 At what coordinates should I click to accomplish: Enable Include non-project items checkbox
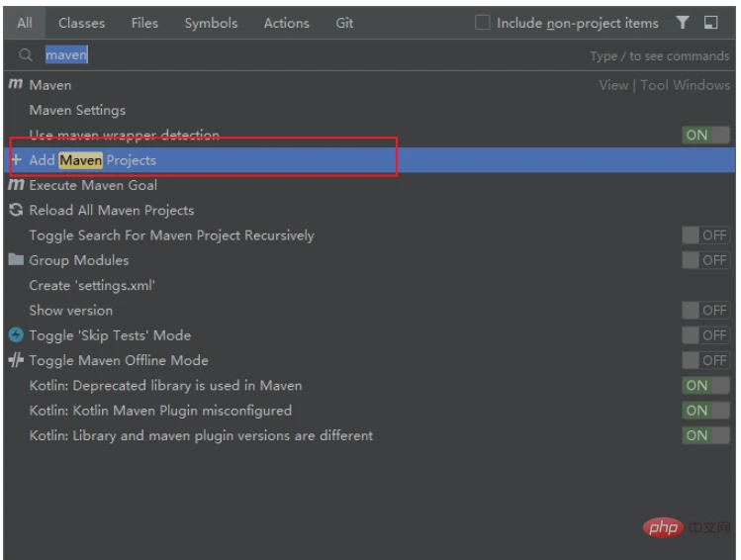[483, 23]
